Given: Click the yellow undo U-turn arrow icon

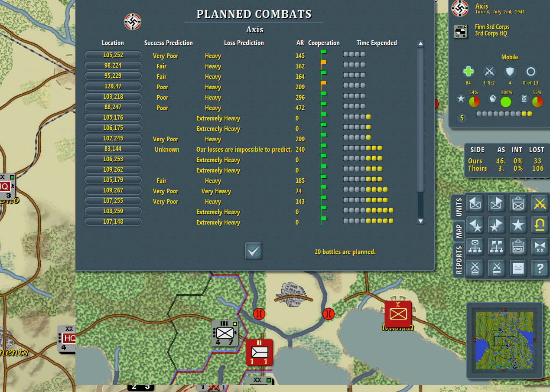Looking at the screenshot, I should click(x=540, y=225).
